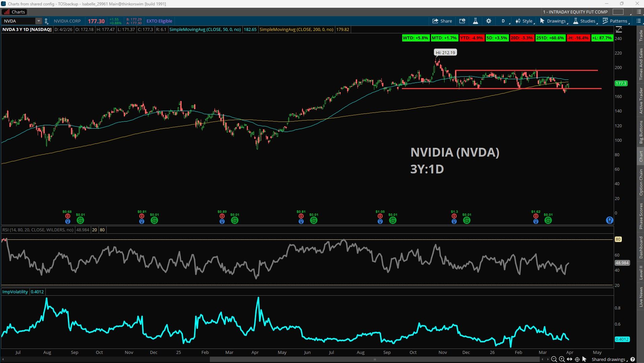Click the lightbulb event under $1.05 earnings
The width and height of the screenshot is (644, 363).
tap(380, 222)
